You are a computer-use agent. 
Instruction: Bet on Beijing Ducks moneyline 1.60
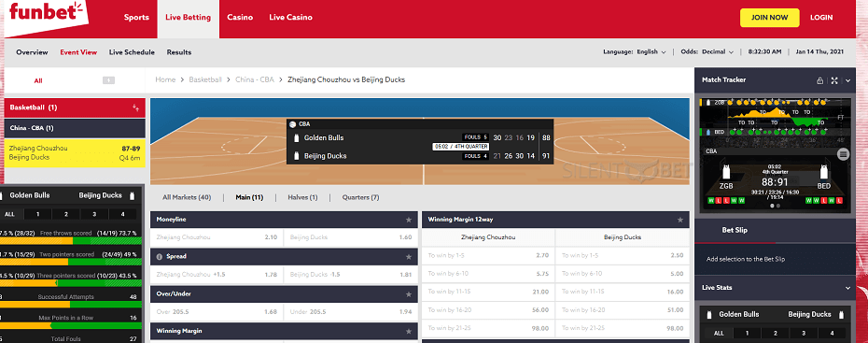351,237
